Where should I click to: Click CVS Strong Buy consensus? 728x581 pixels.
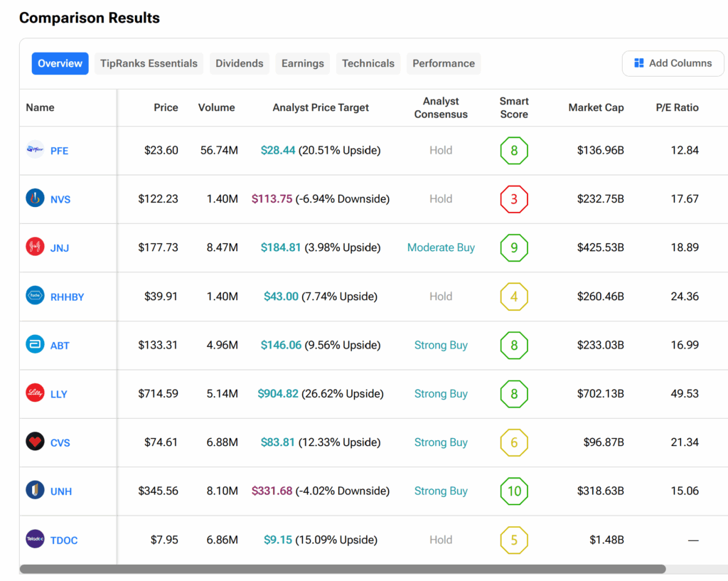[x=441, y=442]
